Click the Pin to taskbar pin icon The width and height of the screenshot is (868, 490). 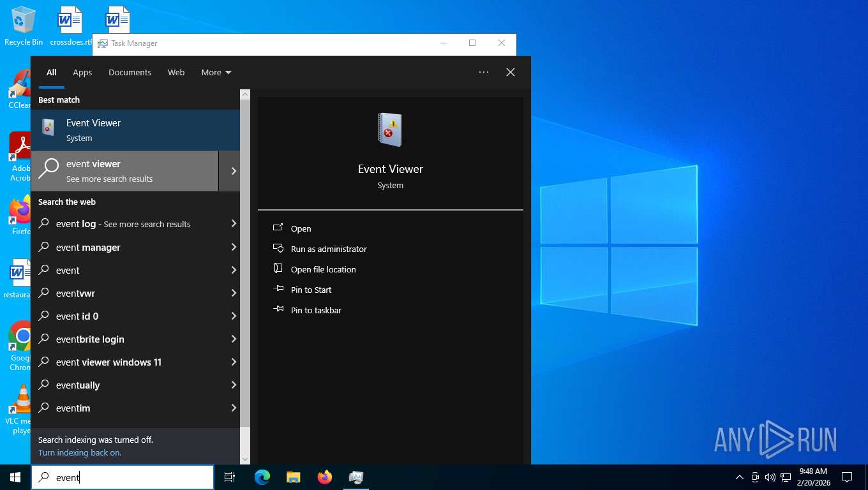point(278,310)
